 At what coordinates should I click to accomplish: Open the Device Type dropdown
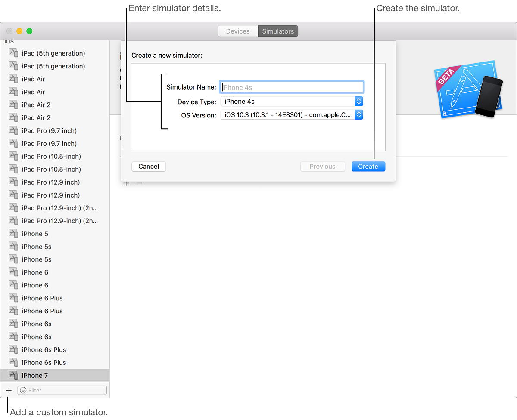tap(292, 102)
